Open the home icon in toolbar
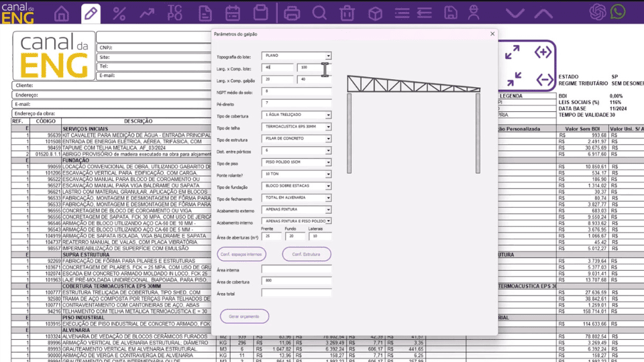This screenshot has height=362, width=644. point(62,13)
